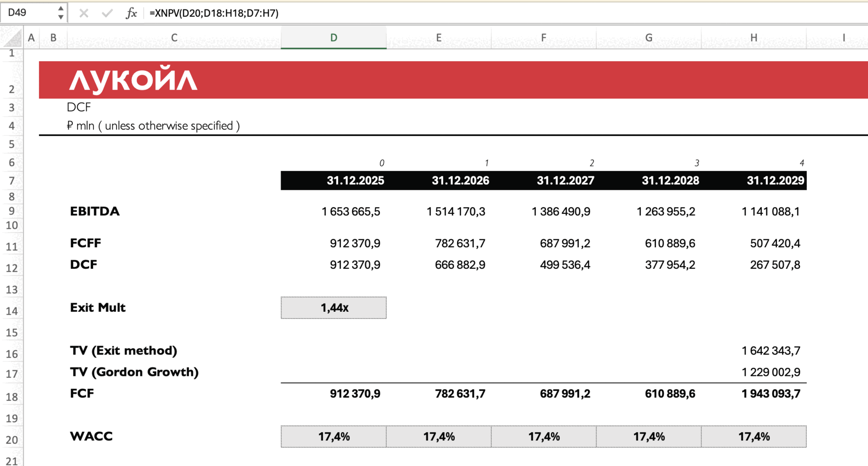Click the date cell 31.12.2029
The image size is (868, 466).
coord(775,181)
